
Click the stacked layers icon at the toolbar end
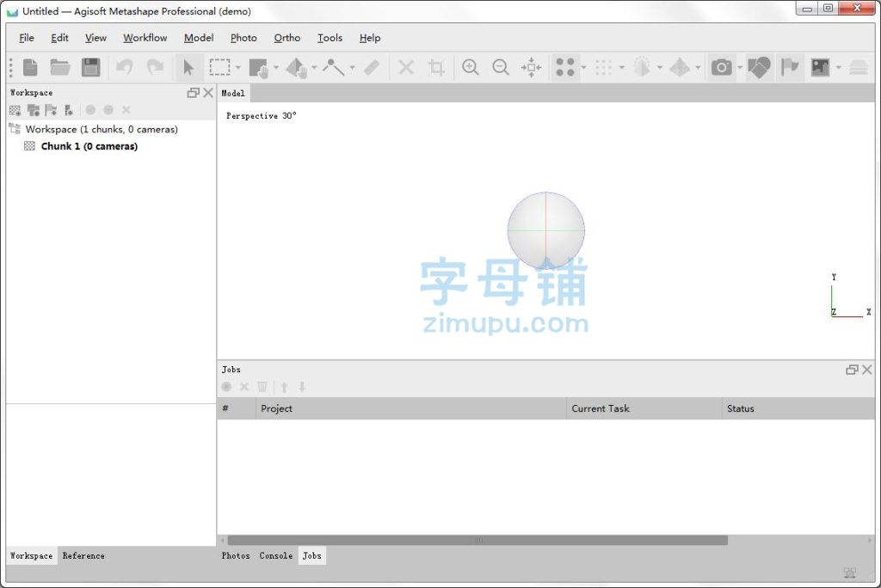(858, 67)
